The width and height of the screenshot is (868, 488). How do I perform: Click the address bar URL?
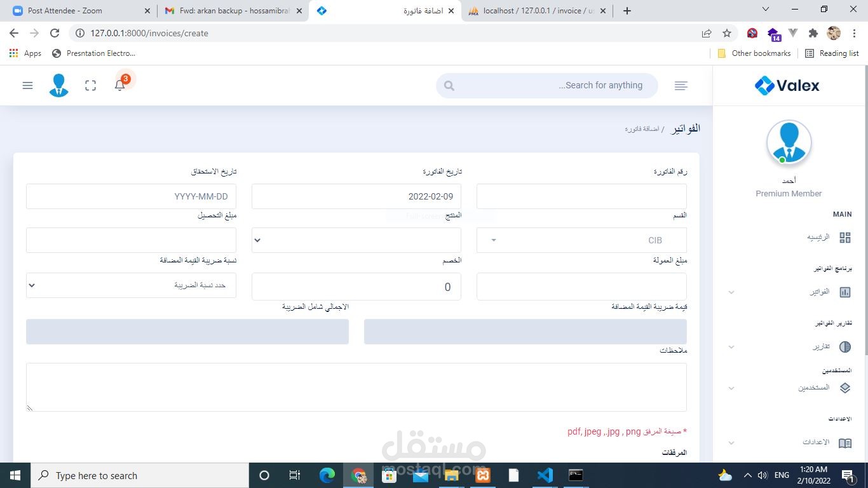point(149,33)
